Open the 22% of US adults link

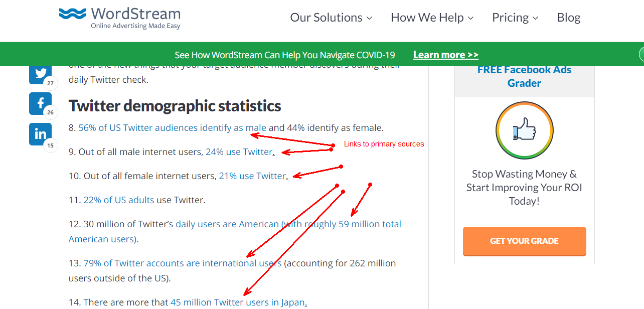coord(119,200)
